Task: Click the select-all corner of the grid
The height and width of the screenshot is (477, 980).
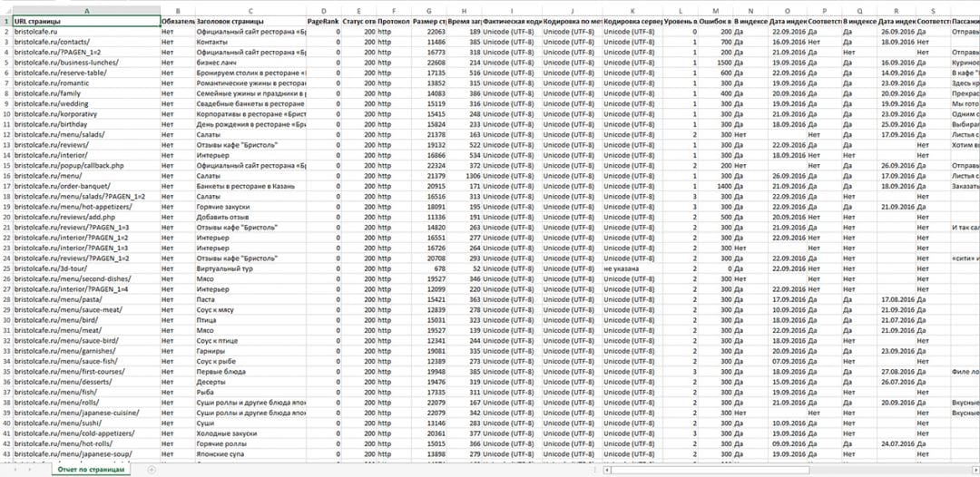Action: 6,11
